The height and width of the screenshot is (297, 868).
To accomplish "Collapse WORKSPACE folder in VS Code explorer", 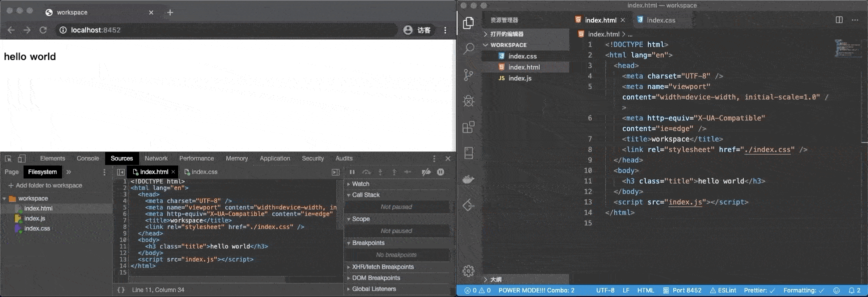I will click(x=486, y=45).
